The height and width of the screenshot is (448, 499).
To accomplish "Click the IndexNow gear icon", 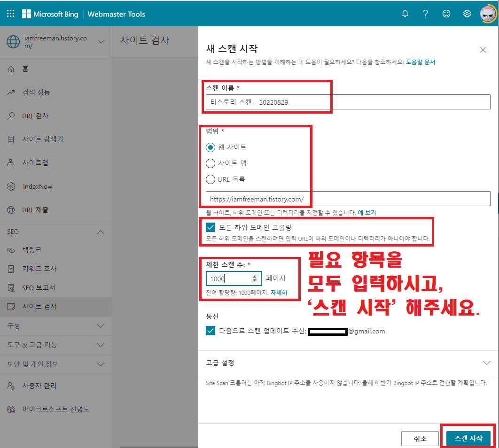I will tap(11, 186).
